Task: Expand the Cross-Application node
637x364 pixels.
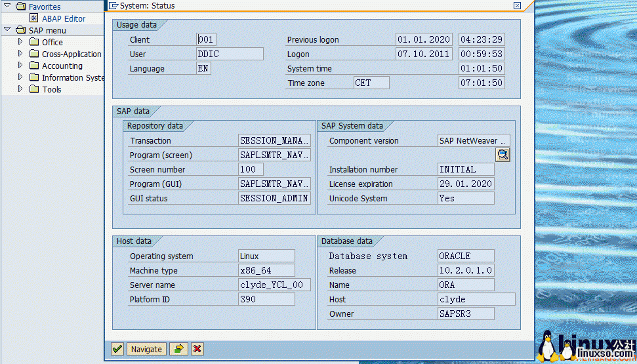Action: (x=20, y=54)
